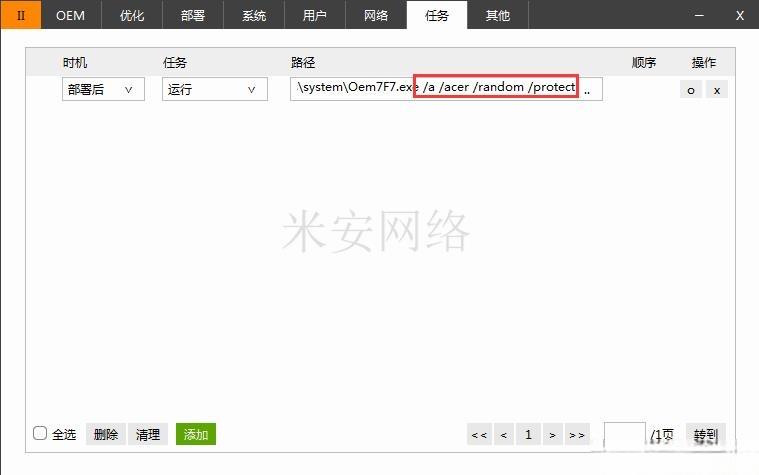Screen dimensions: 759x475
Task: Go to previous page with '<' button
Action: pos(503,435)
